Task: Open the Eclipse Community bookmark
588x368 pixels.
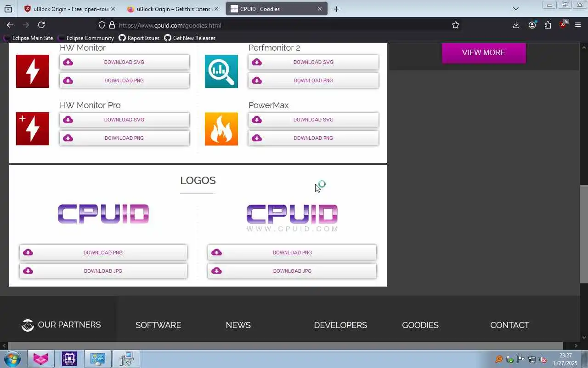Action: click(x=86, y=38)
